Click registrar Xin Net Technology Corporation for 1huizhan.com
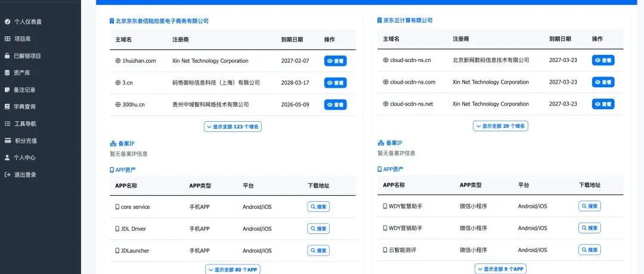The width and height of the screenshot is (644, 274). tap(210, 61)
